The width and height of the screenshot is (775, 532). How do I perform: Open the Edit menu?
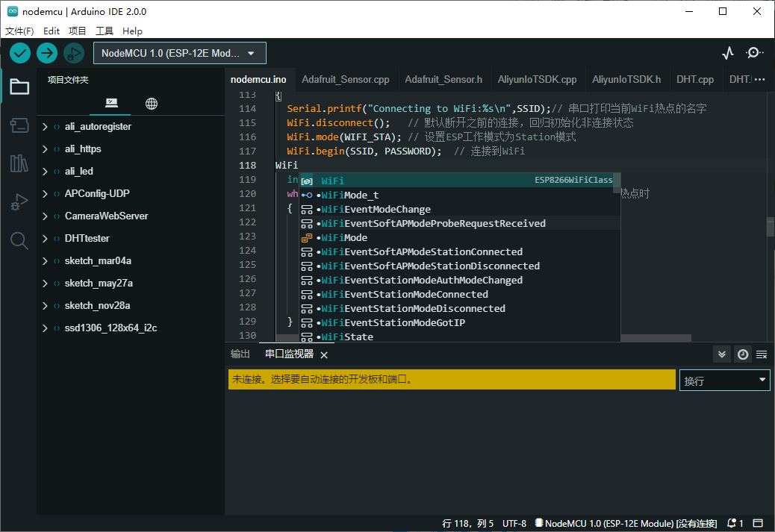click(52, 31)
